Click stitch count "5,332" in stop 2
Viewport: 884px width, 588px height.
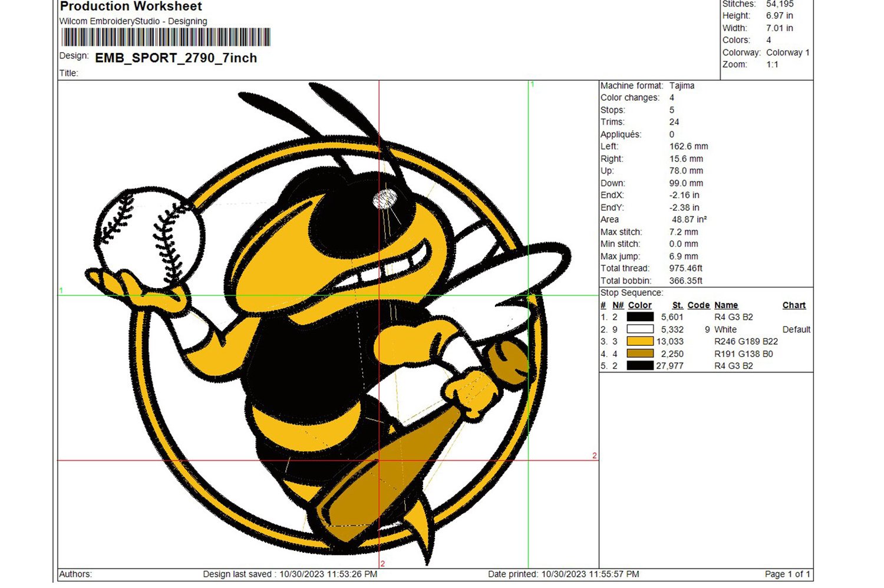[x=672, y=329]
